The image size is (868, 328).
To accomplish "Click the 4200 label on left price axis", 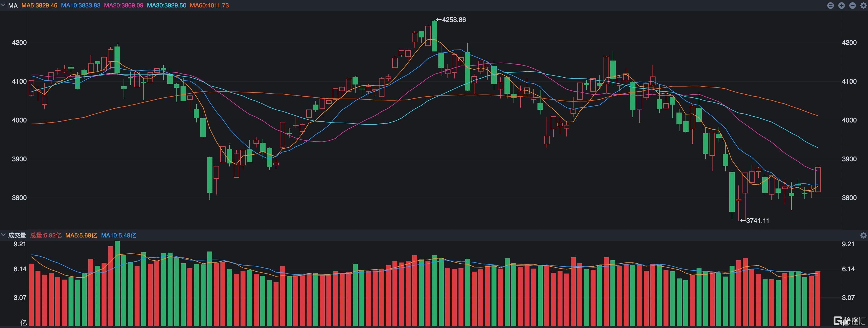I will pyautogui.click(x=19, y=43).
